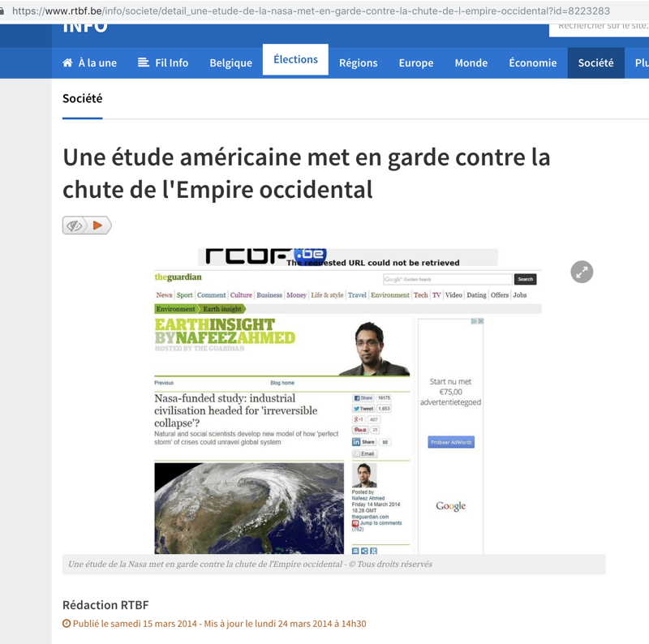Open the Belgique news section

231,63
